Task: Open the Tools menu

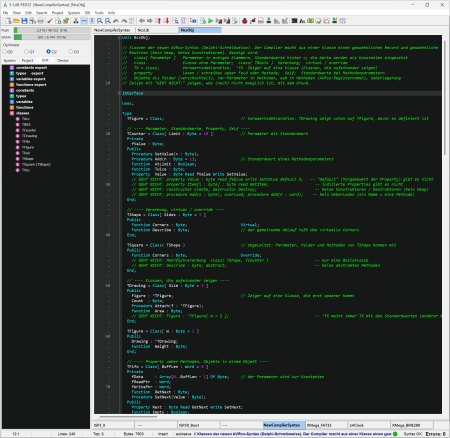Action: pyautogui.click(x=99, y=13)
